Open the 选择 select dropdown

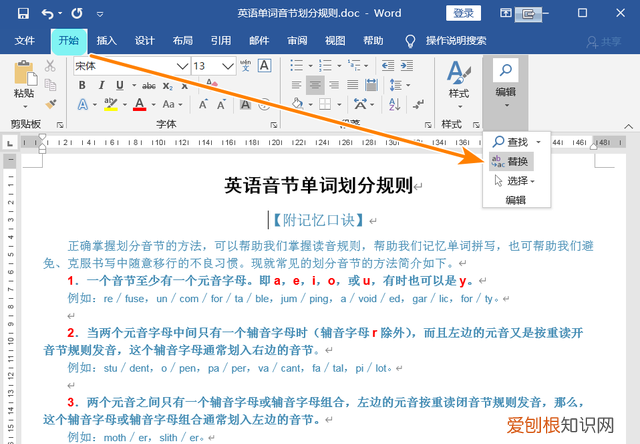(515, 181)
